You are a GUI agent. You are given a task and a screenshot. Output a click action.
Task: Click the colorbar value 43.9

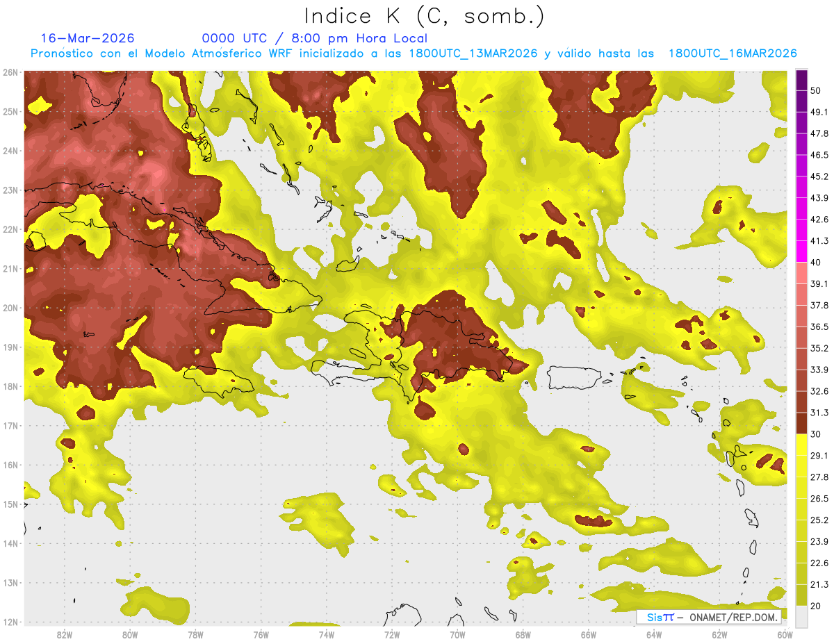coord(819,198)
